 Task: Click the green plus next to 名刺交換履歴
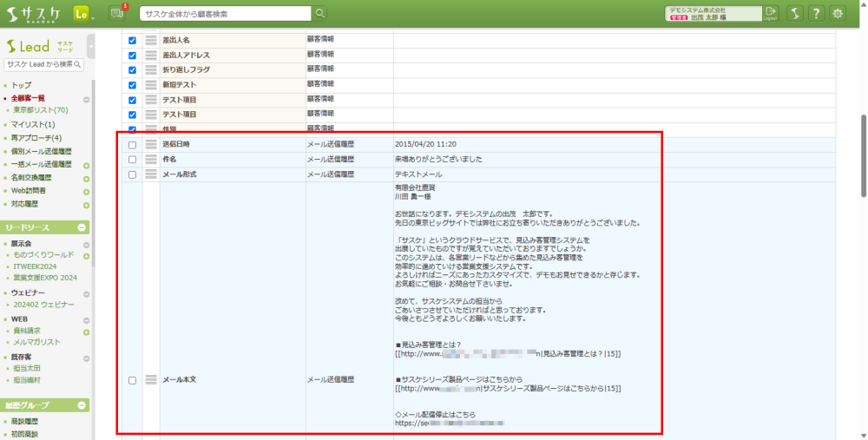click(x=86, y=179)
